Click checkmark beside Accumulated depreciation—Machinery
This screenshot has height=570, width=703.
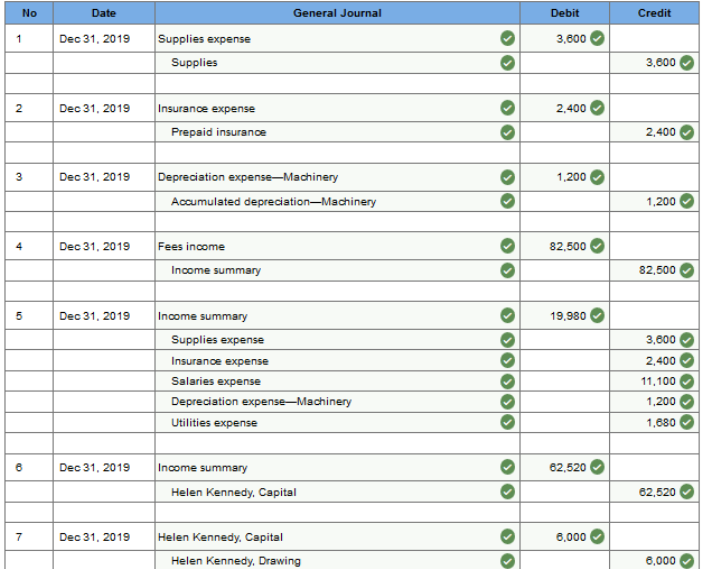point(508,202)
